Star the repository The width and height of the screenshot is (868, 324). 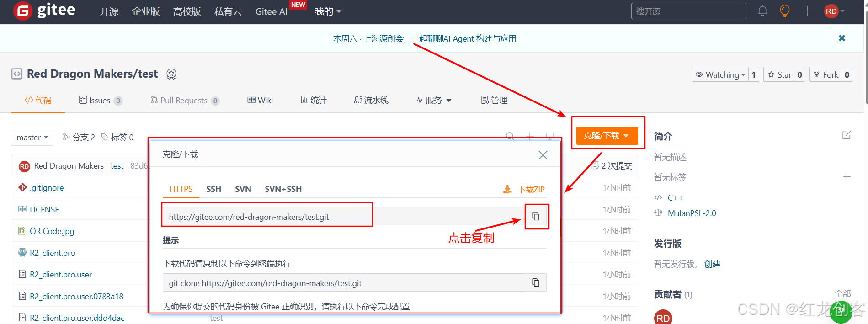(x=779, y=74)
